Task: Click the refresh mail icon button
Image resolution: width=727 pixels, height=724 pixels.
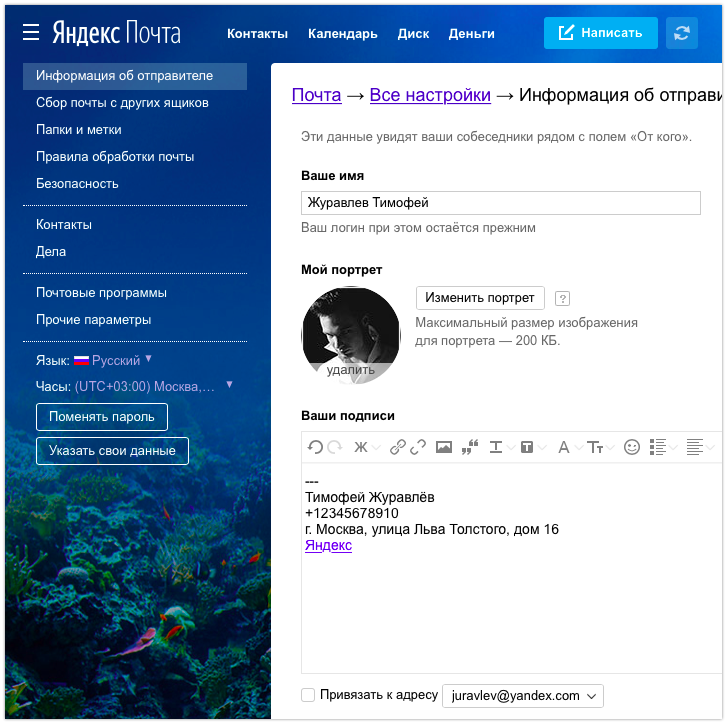Action: tap(682, 33)
